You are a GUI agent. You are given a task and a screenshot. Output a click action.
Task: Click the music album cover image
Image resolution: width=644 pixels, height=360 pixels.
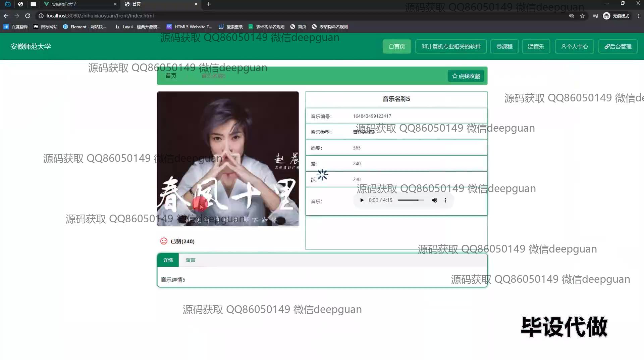click(x=228, y=159)
